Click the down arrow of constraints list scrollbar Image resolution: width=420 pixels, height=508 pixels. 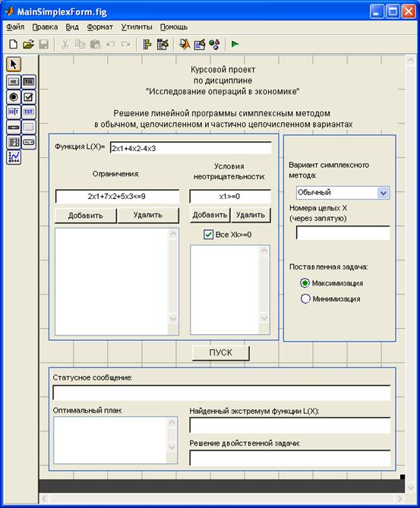pyautogui.click(x=173, y=319)
